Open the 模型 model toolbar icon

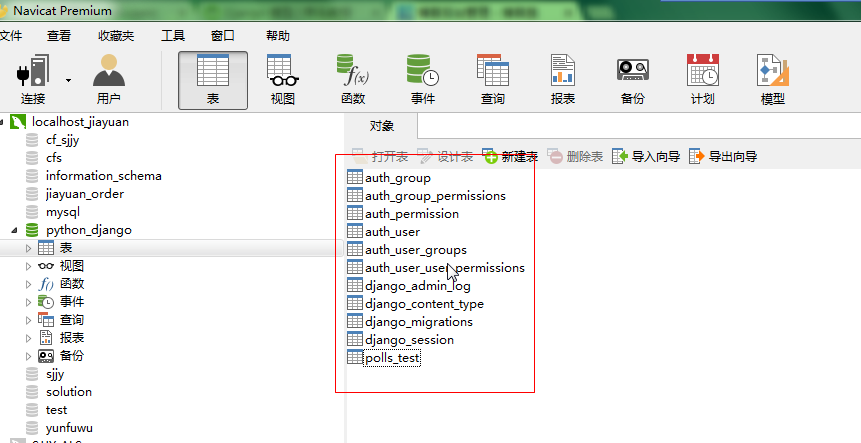coord(773,80)
